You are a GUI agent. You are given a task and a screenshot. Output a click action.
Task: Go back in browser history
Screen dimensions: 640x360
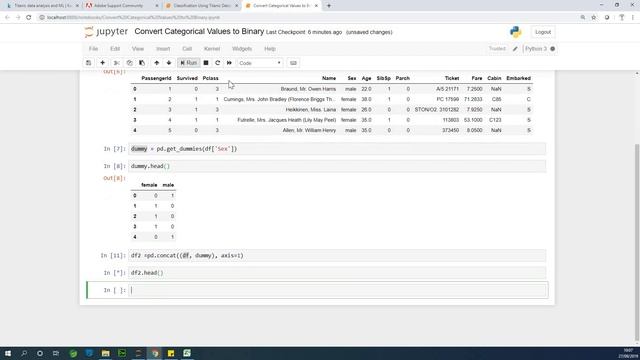point(7,17)
